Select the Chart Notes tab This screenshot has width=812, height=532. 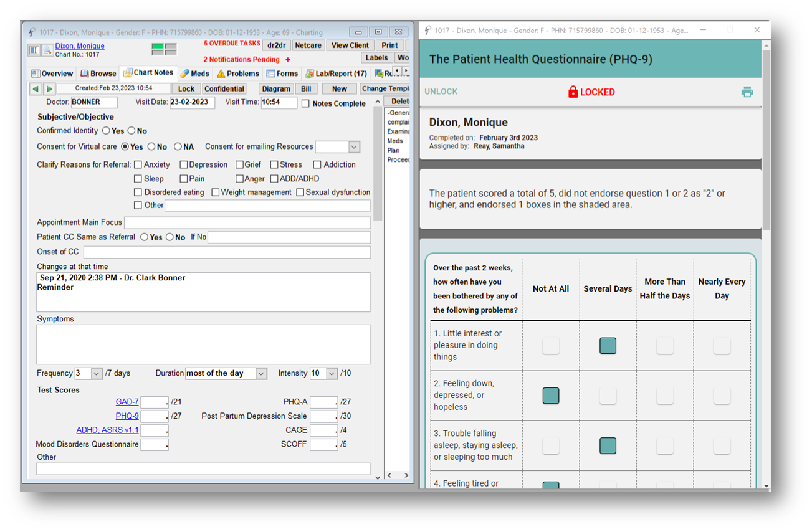148,73
